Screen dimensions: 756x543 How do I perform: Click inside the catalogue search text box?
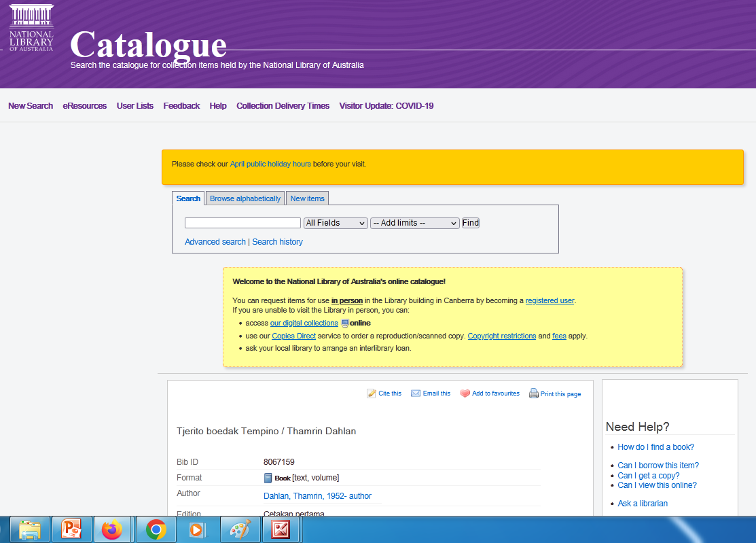(242, 223)
